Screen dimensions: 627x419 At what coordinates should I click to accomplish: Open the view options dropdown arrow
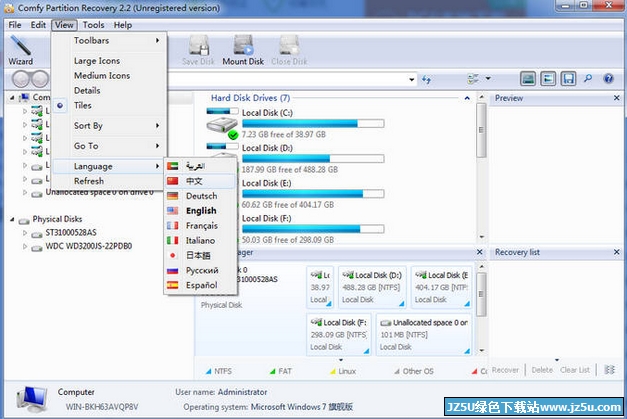point(488,78)
